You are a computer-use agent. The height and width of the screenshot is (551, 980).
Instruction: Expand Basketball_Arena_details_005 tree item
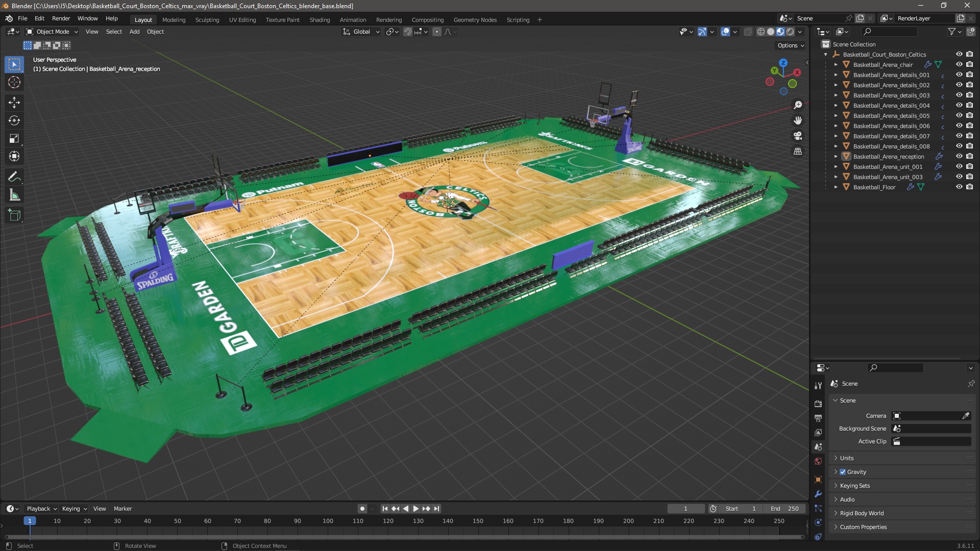point(836,116)
